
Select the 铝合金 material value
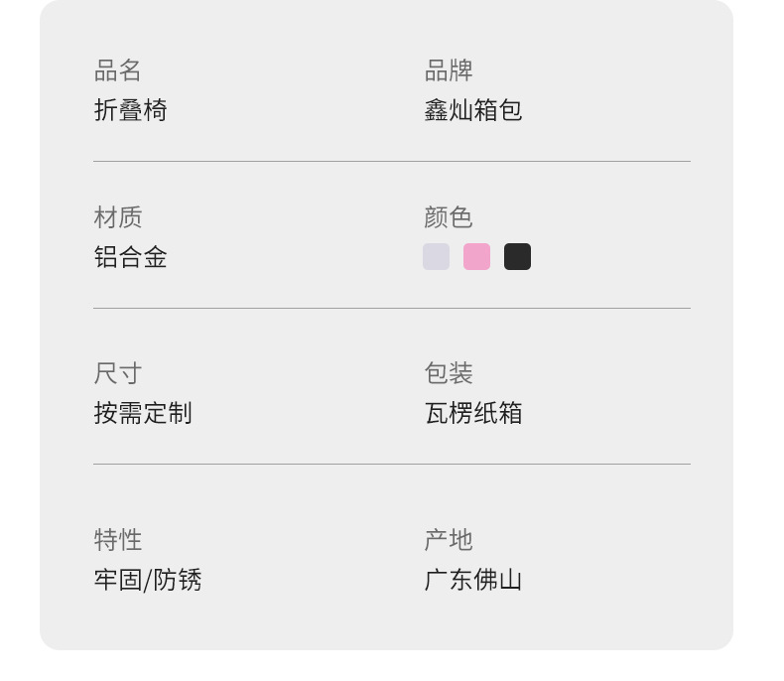click(x=130, y=257)
